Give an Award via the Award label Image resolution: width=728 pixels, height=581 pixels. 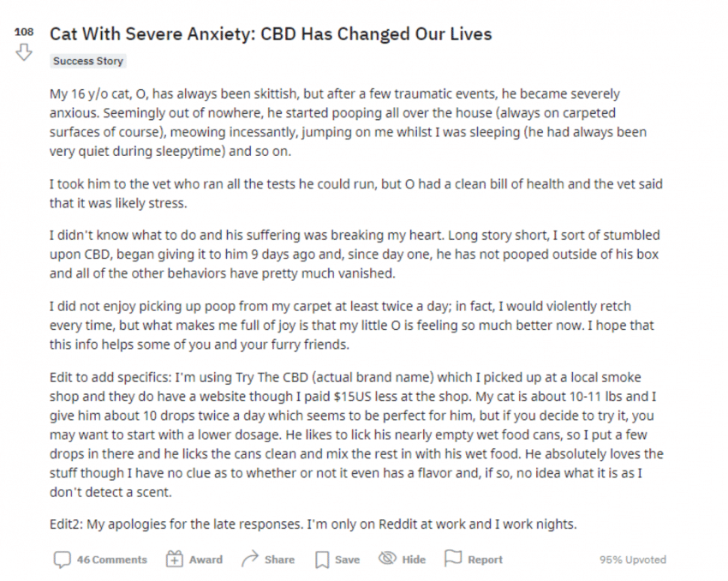click(206, 560)
